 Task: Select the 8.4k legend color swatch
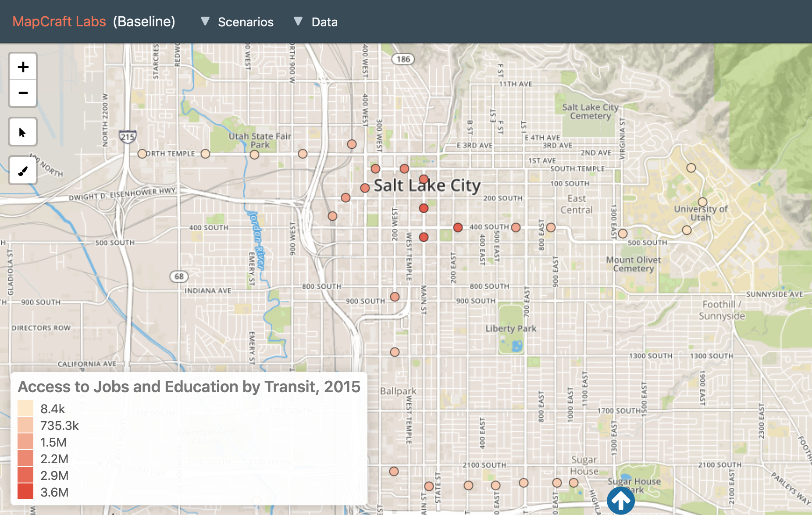coord(25,408)
